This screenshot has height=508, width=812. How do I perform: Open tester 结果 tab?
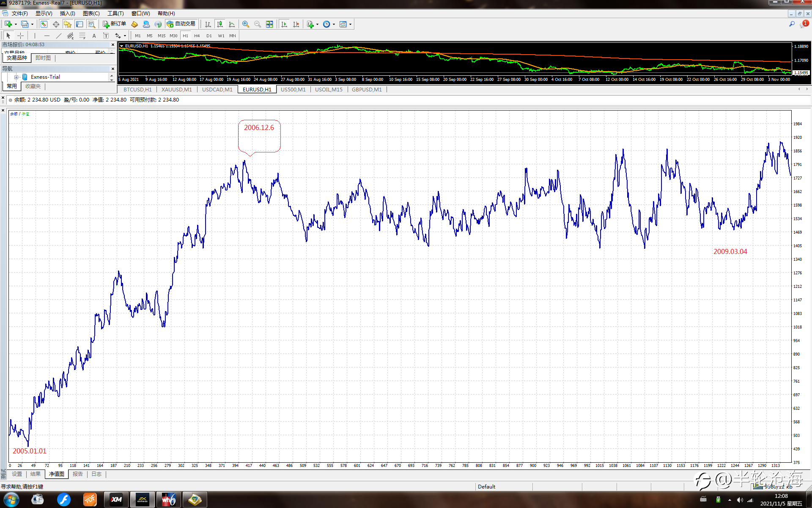coord(36,474)
